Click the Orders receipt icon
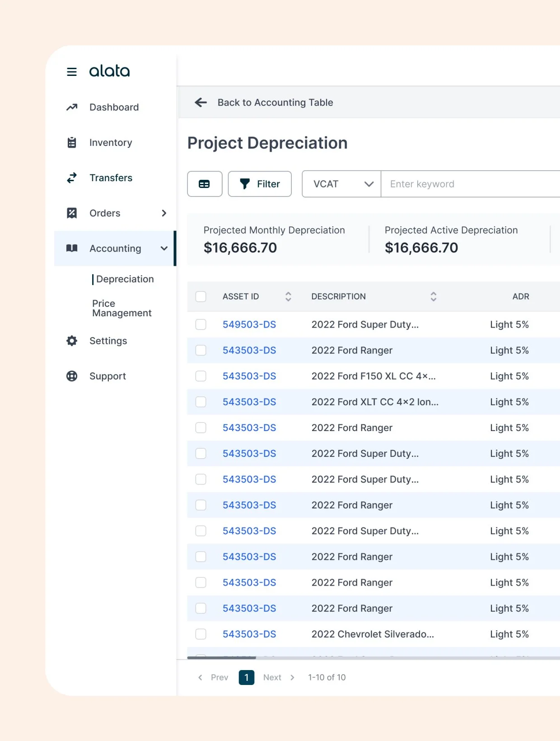Screen dimensions: 560x741 (72, 213)
